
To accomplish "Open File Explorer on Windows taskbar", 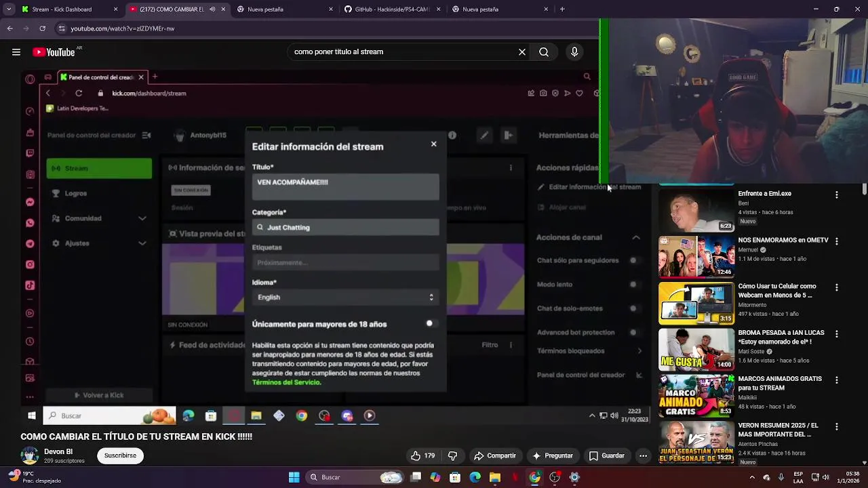I will coord(495,477).
